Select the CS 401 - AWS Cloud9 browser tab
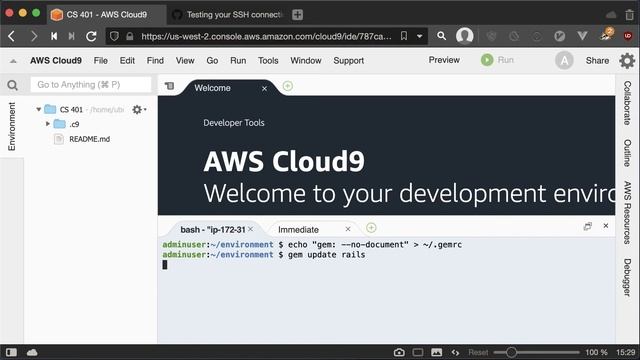This screenshot has height=360, width=640. pyautogui.click(x=106, y=15)
